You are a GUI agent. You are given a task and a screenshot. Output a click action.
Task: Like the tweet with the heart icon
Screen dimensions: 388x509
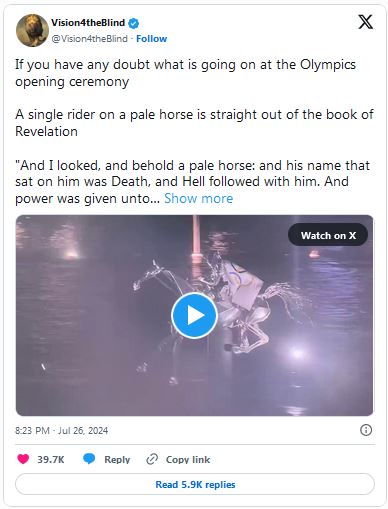tap(23, 459)
